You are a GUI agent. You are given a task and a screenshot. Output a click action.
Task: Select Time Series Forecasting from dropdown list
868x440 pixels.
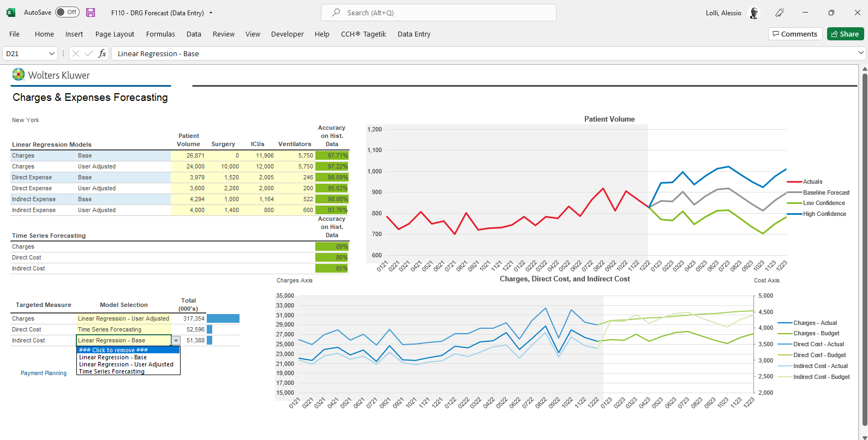coord(112,371)
